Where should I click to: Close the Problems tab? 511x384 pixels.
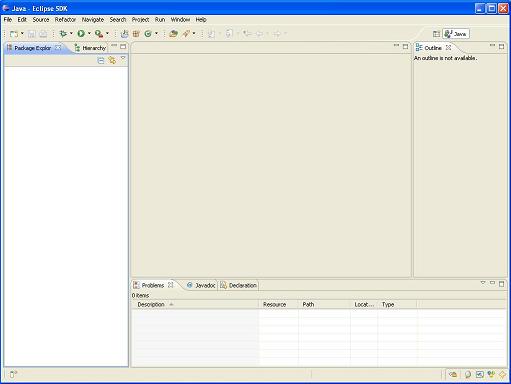tap(171, 285)
